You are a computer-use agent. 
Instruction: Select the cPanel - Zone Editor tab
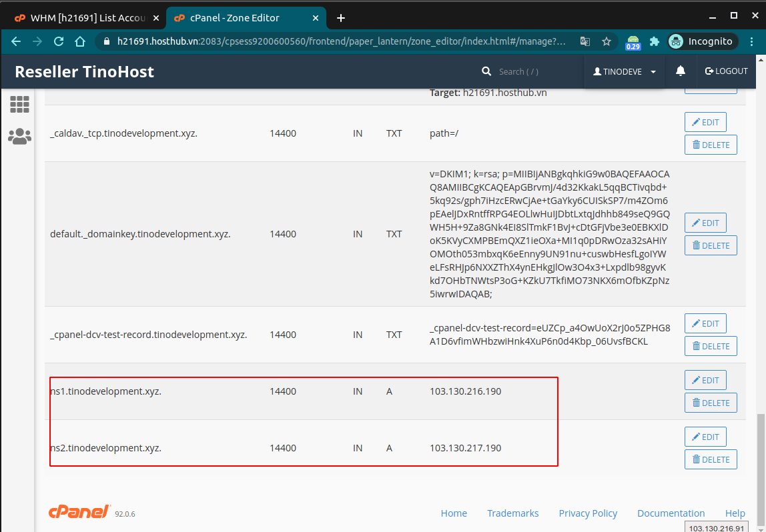point(246,18)
